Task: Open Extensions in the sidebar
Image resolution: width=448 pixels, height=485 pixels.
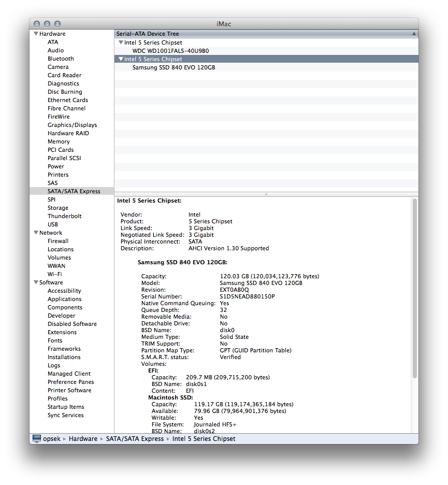Action: click(62, 332)
